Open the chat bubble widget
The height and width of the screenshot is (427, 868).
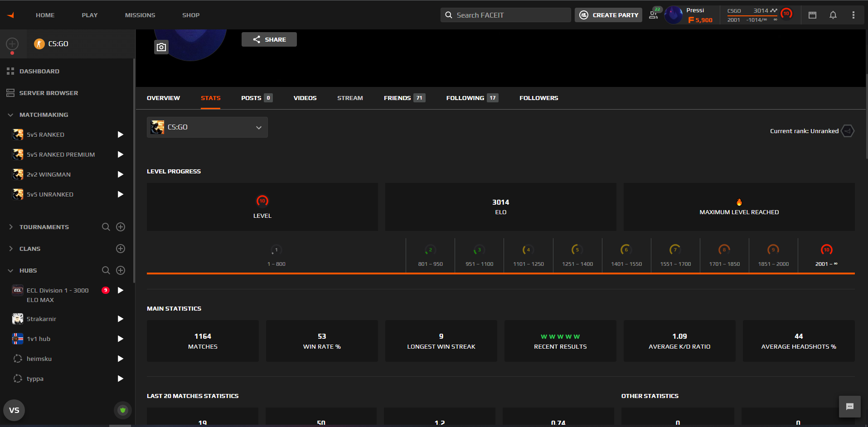click(850, 407)
